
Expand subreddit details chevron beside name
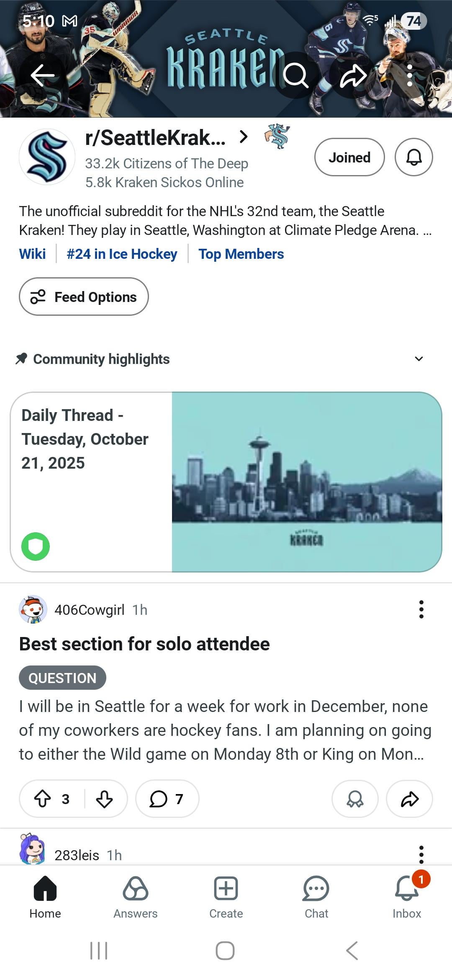(x=243, y=137)
